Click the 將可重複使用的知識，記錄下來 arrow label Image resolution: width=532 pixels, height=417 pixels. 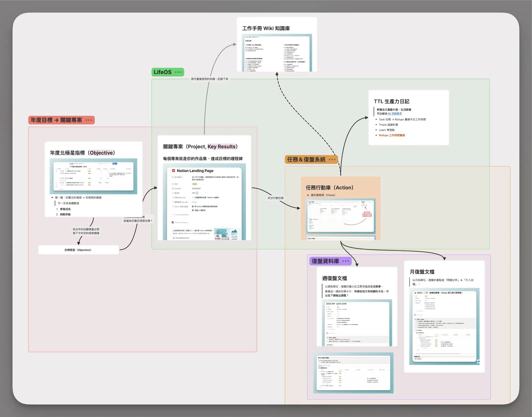[x=210, y=79]
